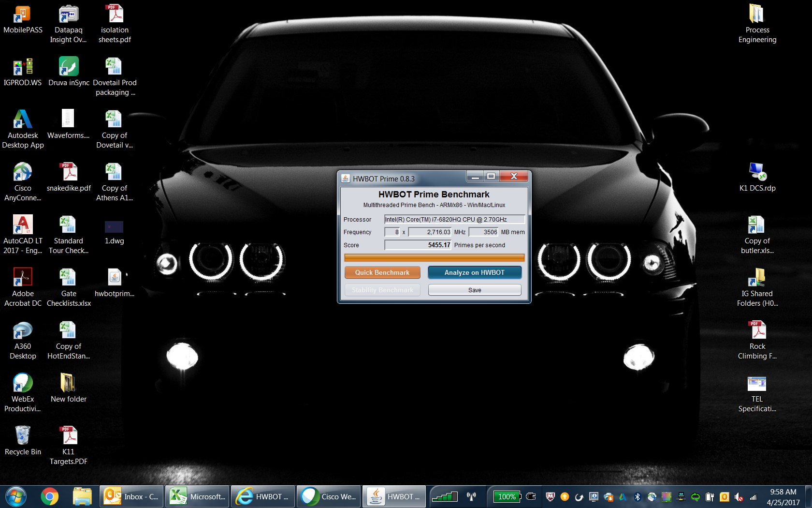Viewport: 812px width, 508px height.
Task: Open the Windows Start menu
Action: [16, 496]
